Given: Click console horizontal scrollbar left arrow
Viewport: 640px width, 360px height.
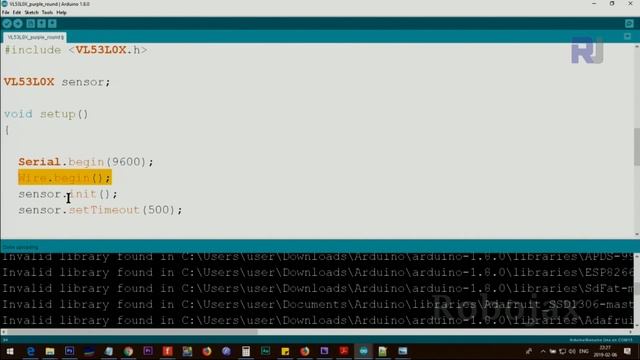Looking at the screenshot, I should pos(4,332).
